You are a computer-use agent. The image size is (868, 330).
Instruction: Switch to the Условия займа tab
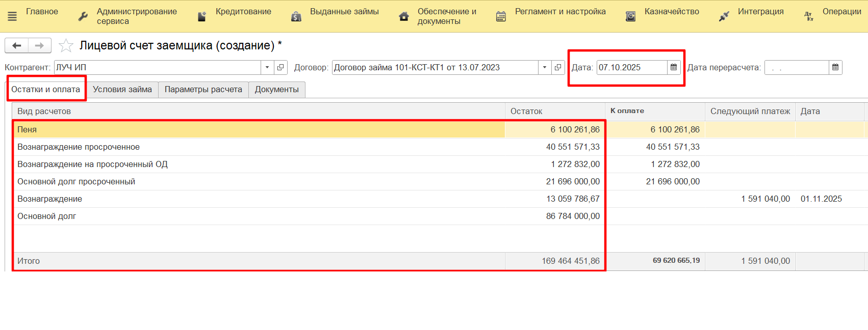point(122,89)
